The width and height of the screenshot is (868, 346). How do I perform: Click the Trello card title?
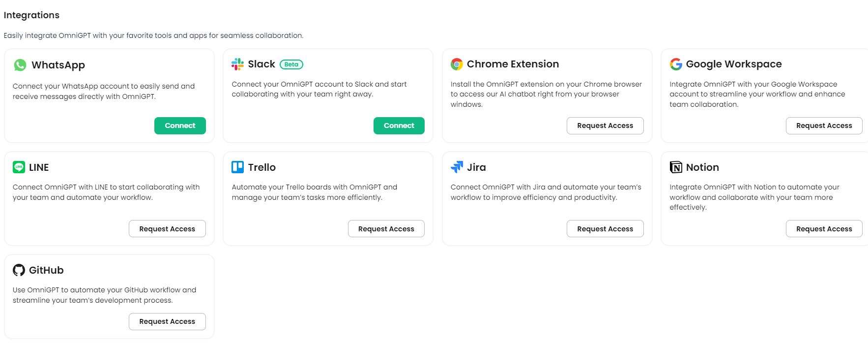(262, 167)
